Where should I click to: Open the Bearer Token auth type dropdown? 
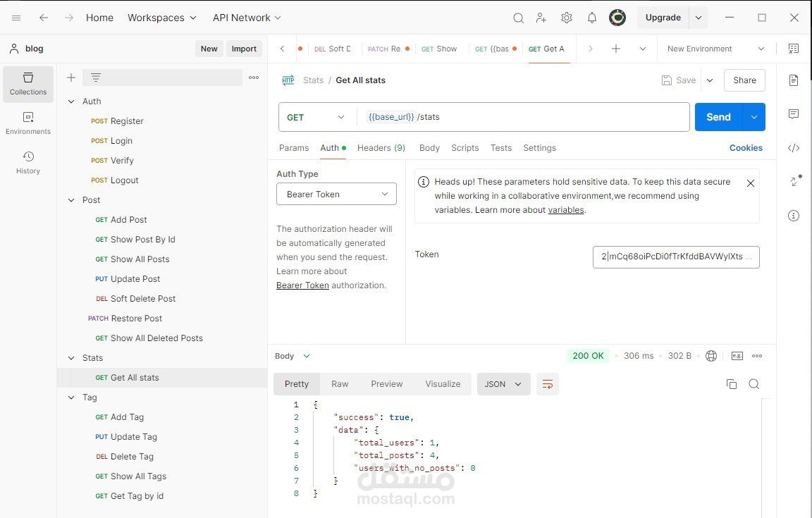(x=336, y=195)
